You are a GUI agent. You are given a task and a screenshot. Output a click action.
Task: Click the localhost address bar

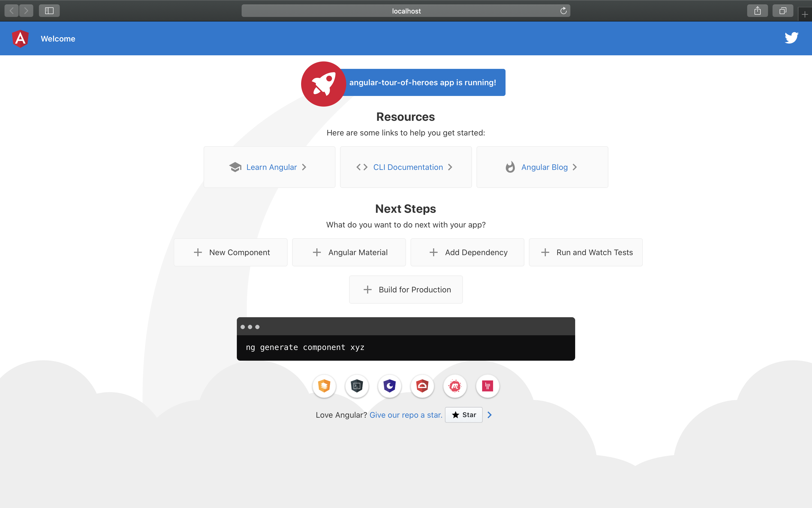click(406, 11)
